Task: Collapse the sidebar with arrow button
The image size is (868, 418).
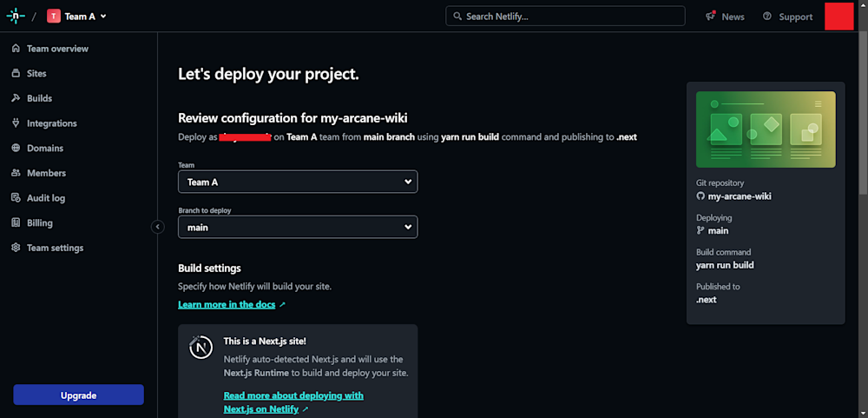Action: (158, 227)
